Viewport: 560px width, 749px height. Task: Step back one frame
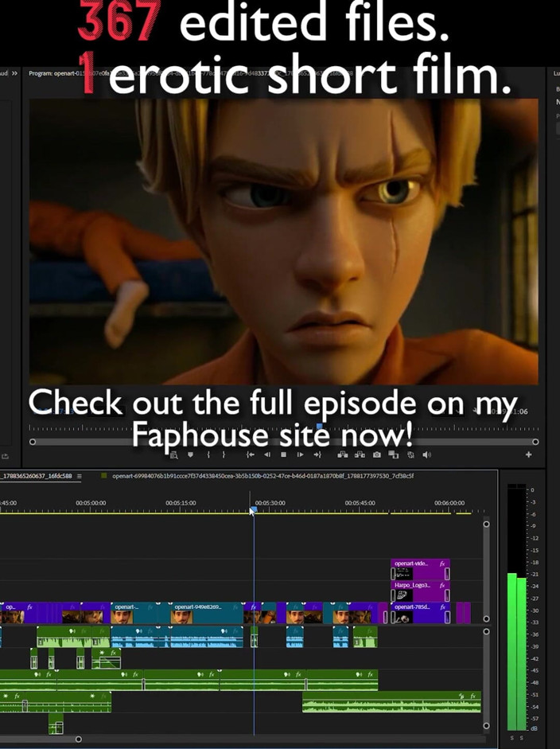point(266,454)
